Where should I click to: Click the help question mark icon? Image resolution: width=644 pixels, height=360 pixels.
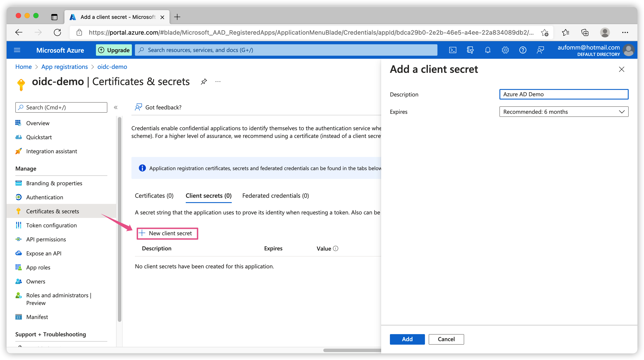click(522, 50)
